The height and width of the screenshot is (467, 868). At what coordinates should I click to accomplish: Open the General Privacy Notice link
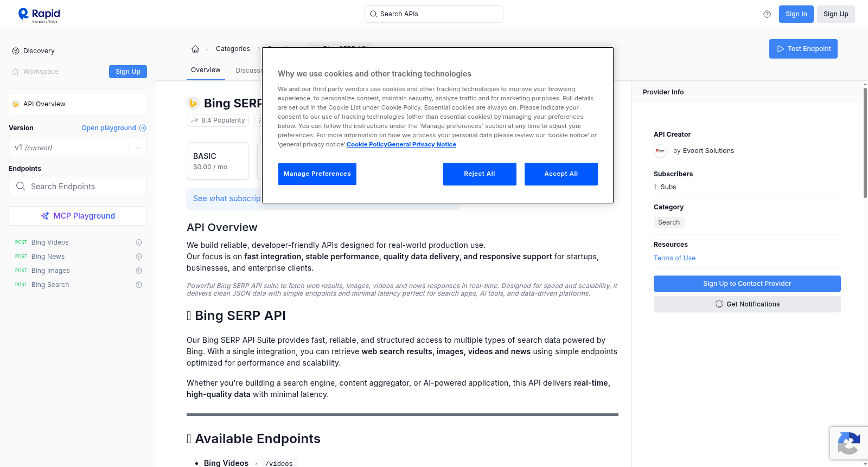[x=422, y=144]
